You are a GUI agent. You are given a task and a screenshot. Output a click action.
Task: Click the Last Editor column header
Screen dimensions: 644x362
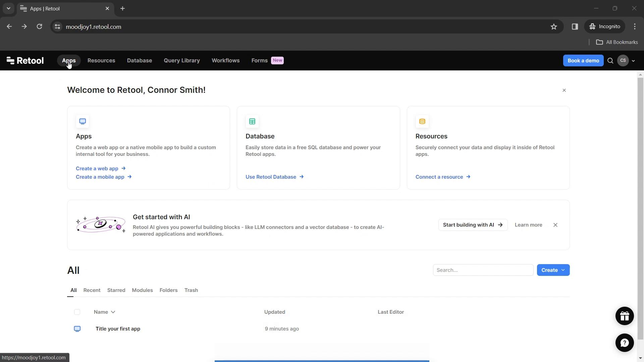coord(391,312)
